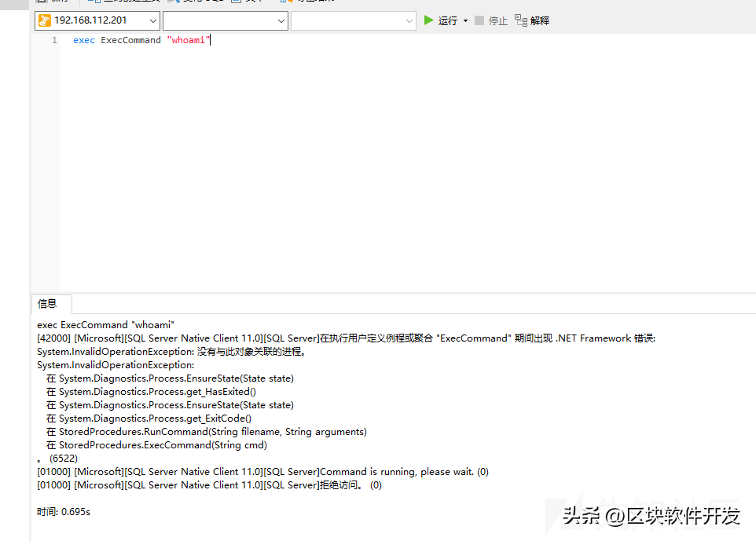This screenshot has height=541, width=756.
Task: Expand the empty database selector dropdown arrow
Action: click(281, 20)
